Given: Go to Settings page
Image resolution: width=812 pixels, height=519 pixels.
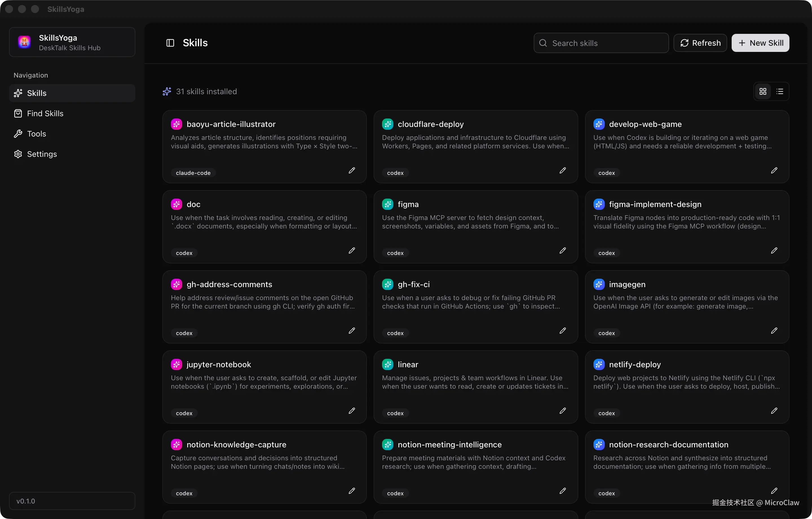Looking at the screenshot, I should click(42, 154).
